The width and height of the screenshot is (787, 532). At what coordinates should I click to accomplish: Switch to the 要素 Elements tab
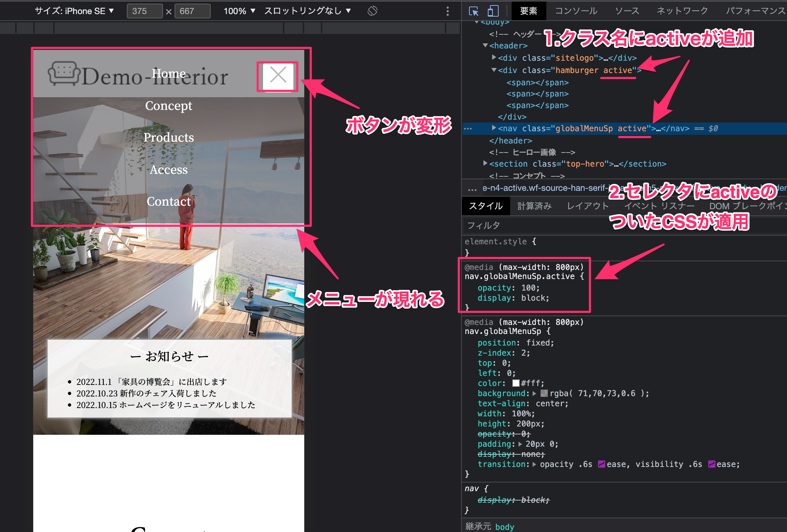coord(528,11)
